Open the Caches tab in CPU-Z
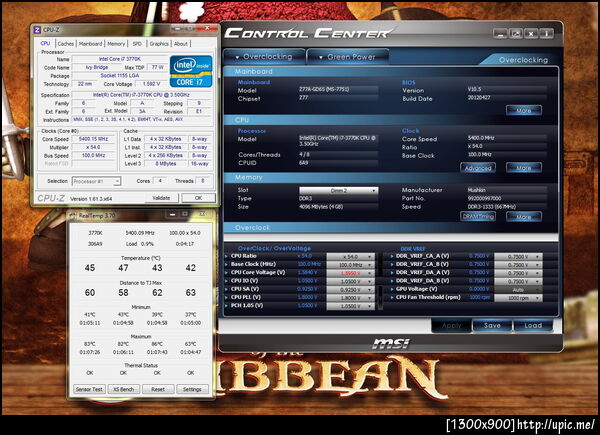600x435 pixels. (65, 44)
